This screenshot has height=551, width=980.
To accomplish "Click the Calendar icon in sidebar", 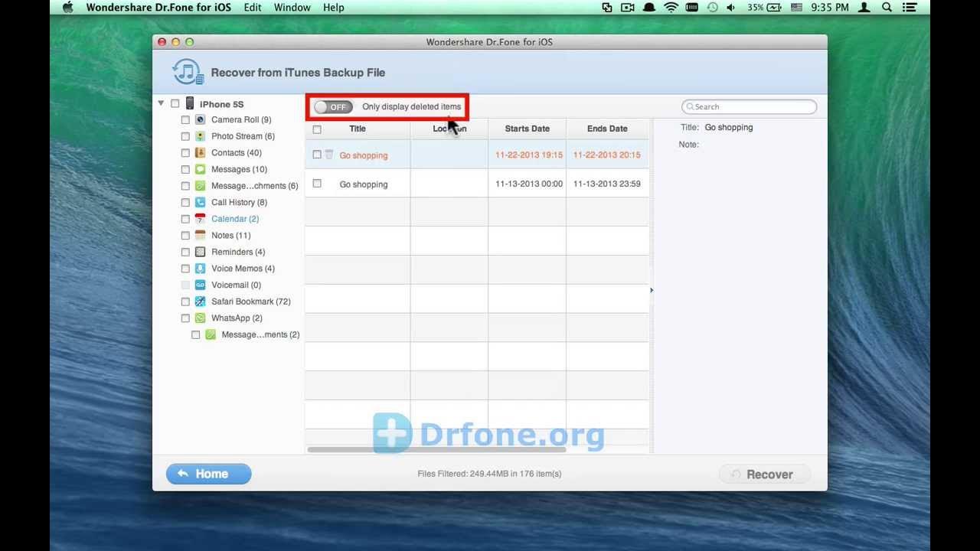I will click(x=200, y=219).
